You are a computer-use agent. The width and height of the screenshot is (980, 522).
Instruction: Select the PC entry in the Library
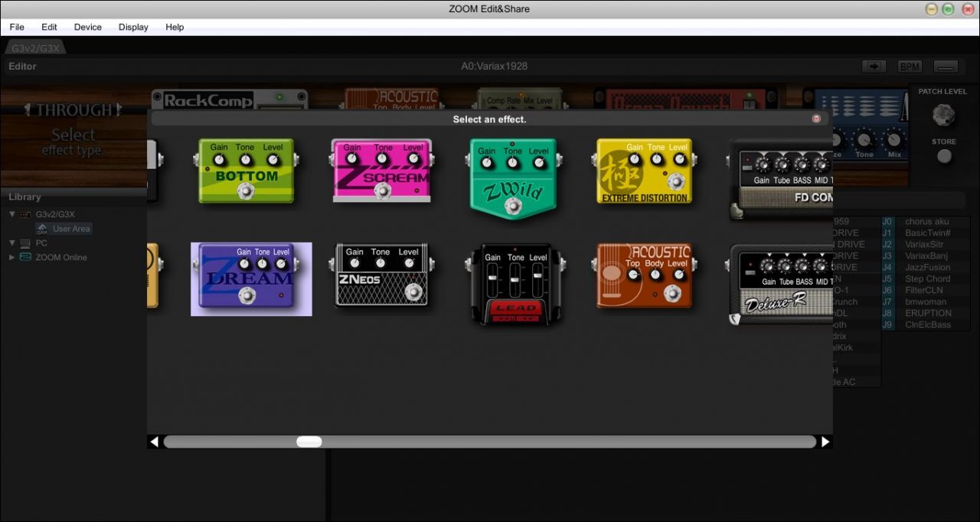coord(41,243)
